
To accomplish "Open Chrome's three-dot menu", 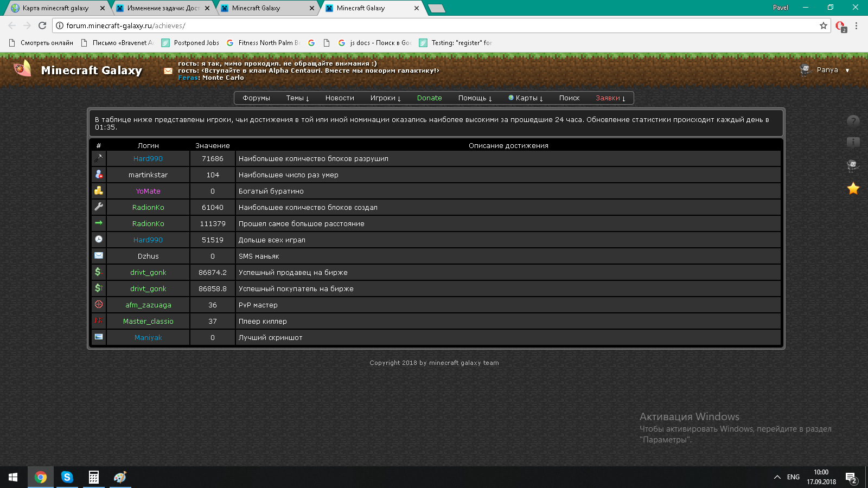I will click(856, 25).
